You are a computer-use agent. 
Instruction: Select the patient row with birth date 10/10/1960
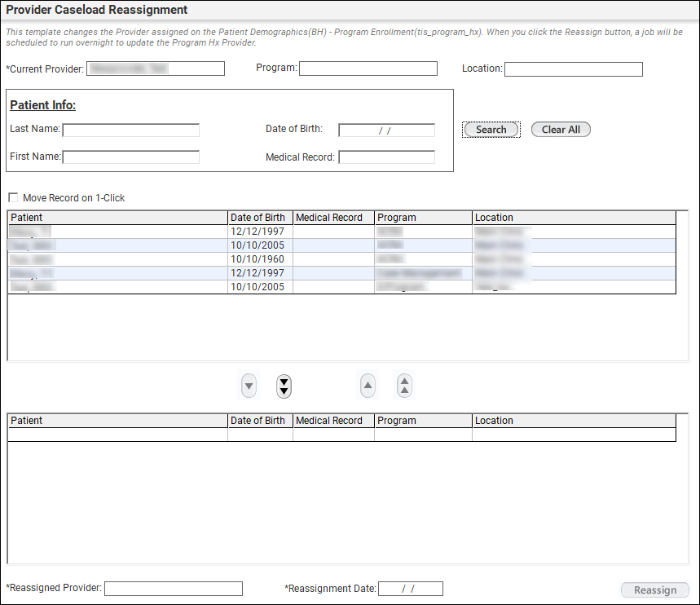[x=342, y=259]
